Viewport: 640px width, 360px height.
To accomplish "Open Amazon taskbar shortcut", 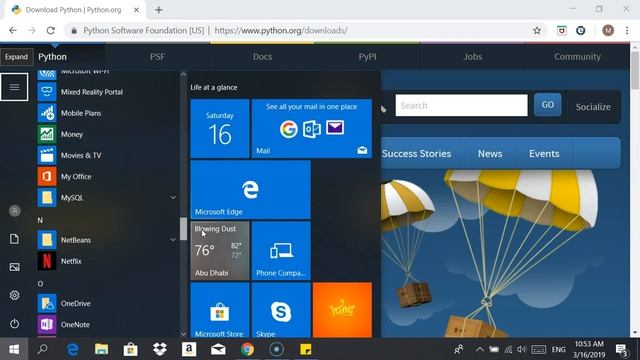I will (x=189, y=349).
